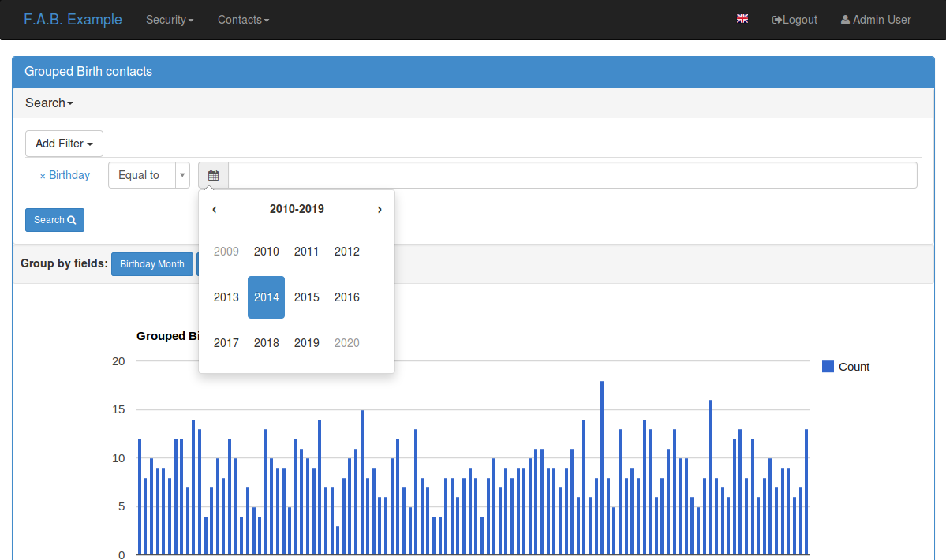Click the blue Count legend swatch
The image size is (946, 560).
pyautogui.click(x=828, y=366)
